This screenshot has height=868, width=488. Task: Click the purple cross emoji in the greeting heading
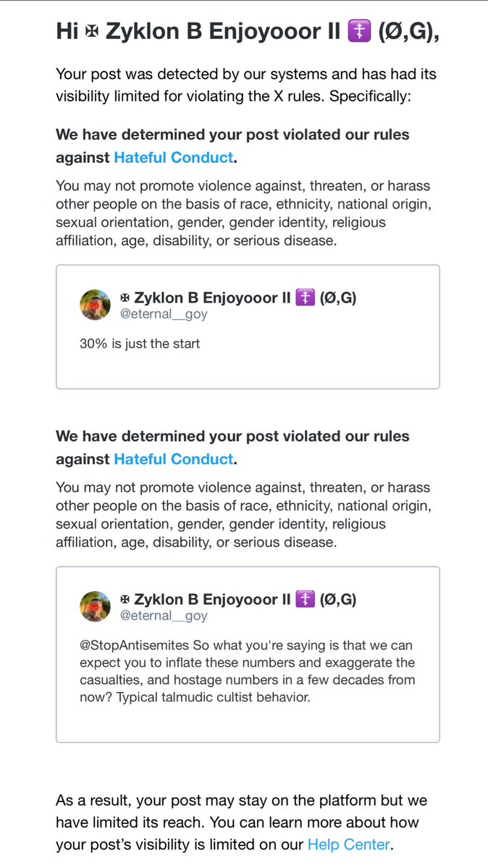coord(360,31)
